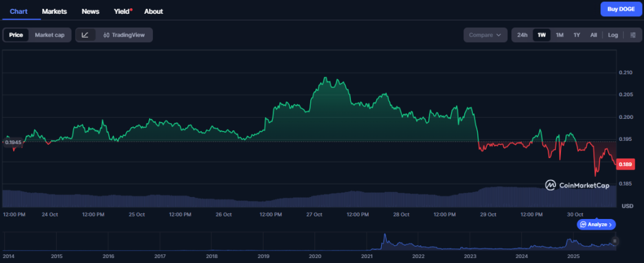Click the CoinMarketCap logo watermark
Image resolution: width=644 pixels, height=263 pixels.
[577, 185]
